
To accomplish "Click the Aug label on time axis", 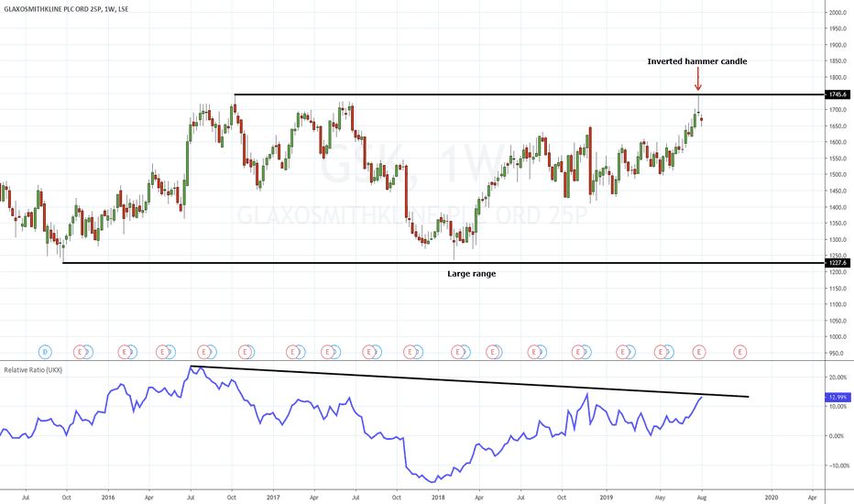I will (x=702, y=497).
